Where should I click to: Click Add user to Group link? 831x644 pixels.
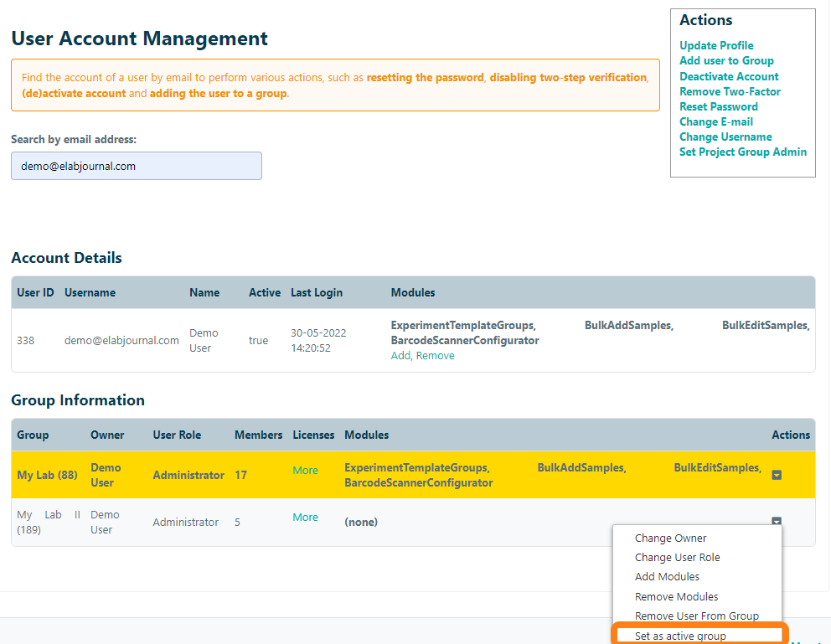coord(726,60)
